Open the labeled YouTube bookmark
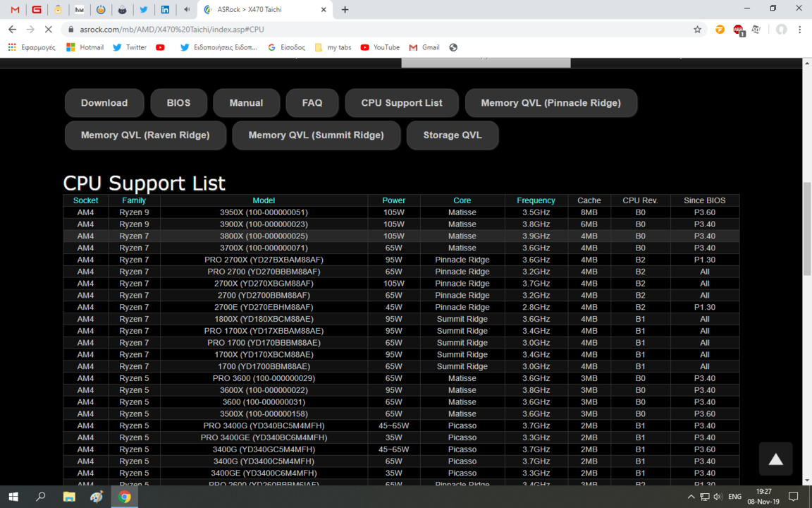 tap(380, 47)
